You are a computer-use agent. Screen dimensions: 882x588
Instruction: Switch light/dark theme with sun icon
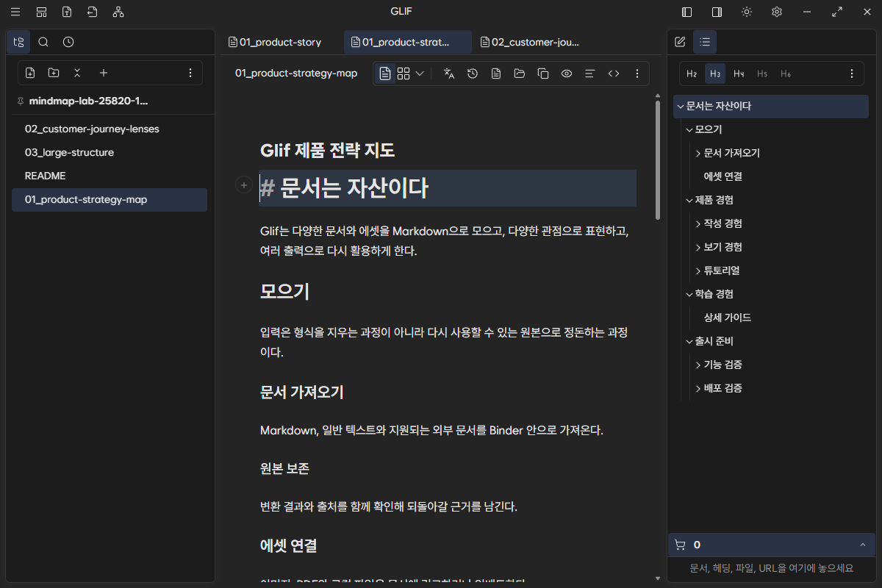[x=747, y=12]
